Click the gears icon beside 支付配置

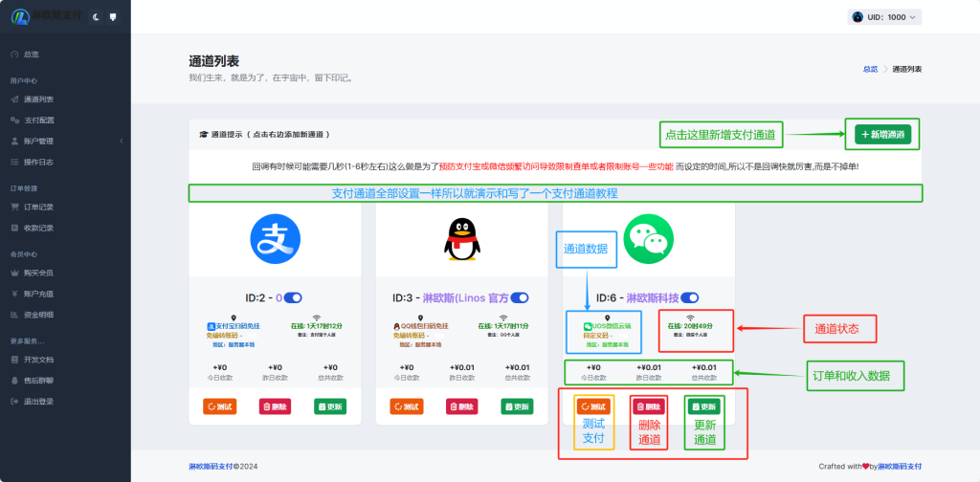[x=14, y=120]
